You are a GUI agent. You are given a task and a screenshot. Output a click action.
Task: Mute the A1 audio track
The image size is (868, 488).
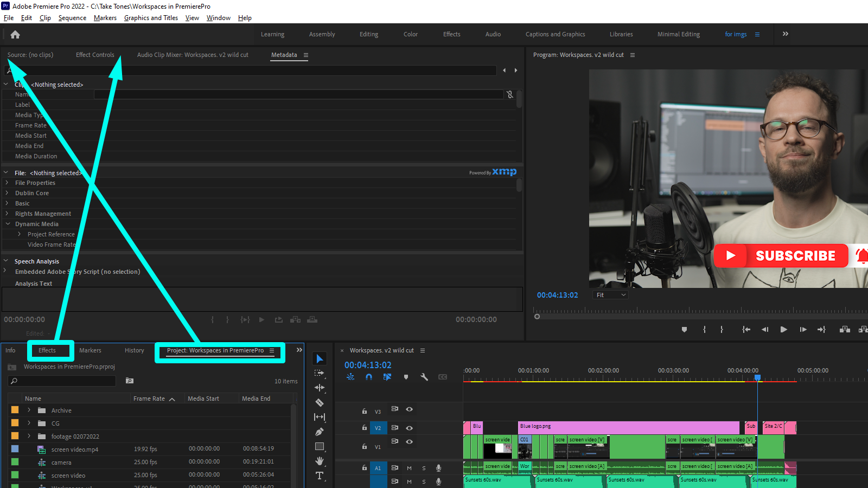[x=409, y=468]
